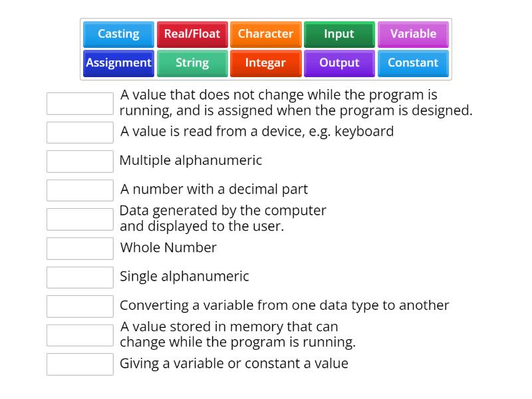Screen dimensions: 532x399
Task: Select the red Integar tile
Action: (x=265, y=63)
